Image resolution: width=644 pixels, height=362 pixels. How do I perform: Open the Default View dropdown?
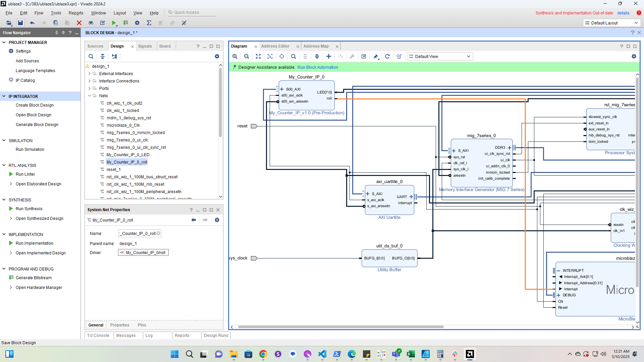440,56
